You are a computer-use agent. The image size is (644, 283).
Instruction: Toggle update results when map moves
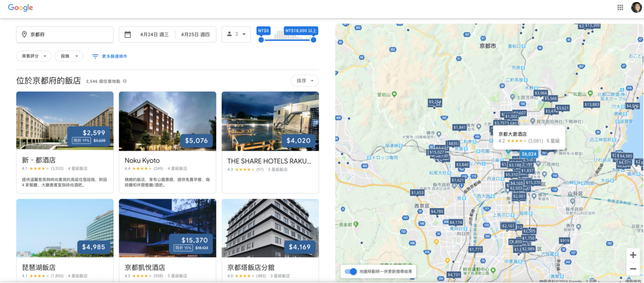click(x=350, y=272)
